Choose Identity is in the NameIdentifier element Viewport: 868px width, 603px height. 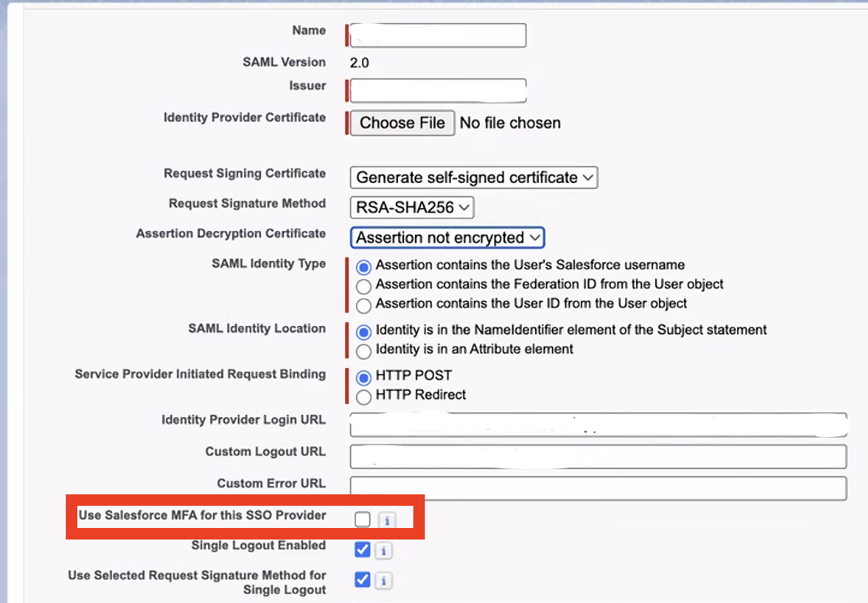(364, 332)
